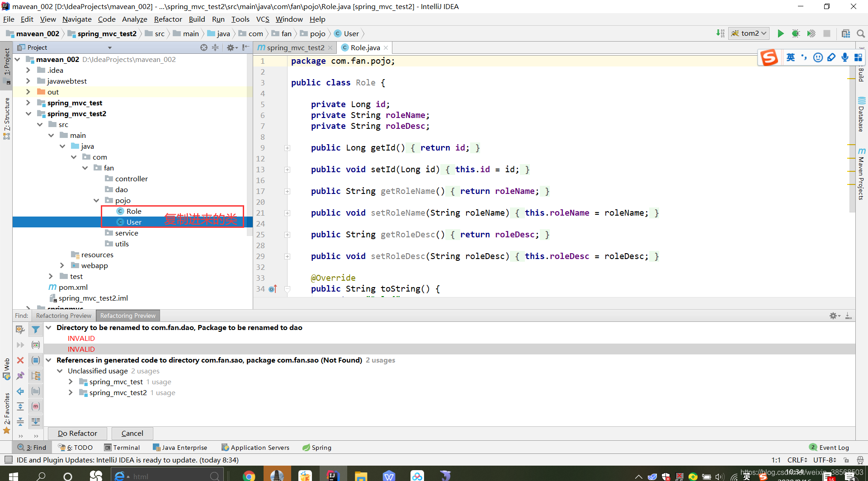Toggle Group by package folder button
868x481 pixels.
36,391
